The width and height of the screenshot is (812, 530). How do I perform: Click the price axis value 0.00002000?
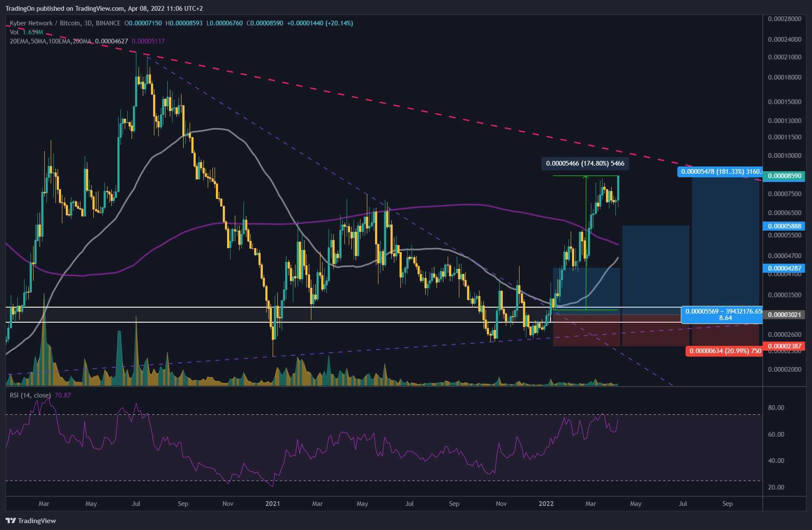pos(784,370)
